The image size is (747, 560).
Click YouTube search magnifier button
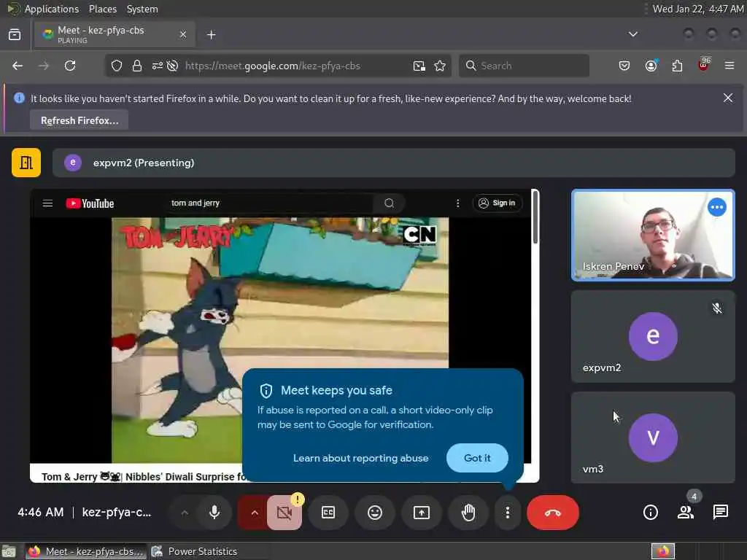pyautogui.click(x=390, y=203)
